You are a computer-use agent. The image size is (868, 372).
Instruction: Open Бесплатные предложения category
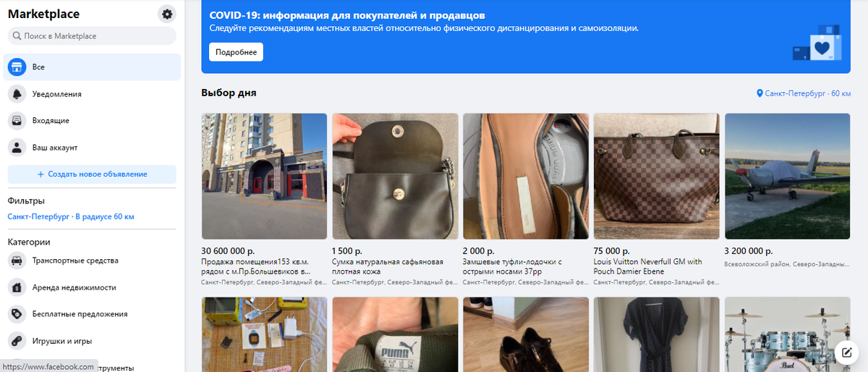tap(92, 314)
